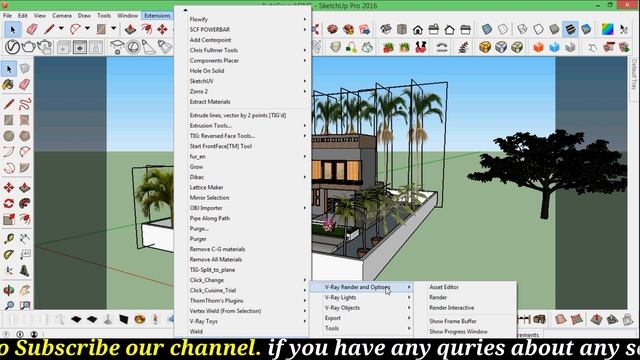Image resolution: width=640 pixels, height=360 pixels.
Task: Open the Window menu
Action: [127, 16]
